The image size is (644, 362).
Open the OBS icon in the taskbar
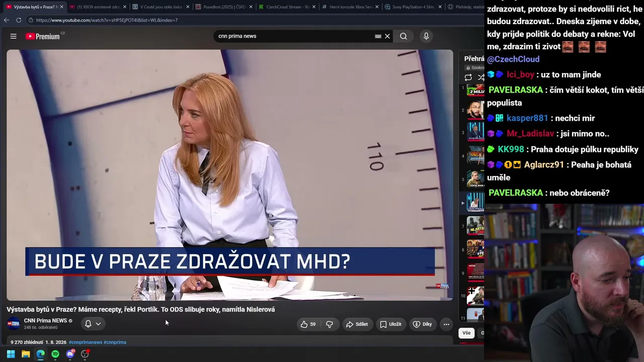[x=85, y=354]
